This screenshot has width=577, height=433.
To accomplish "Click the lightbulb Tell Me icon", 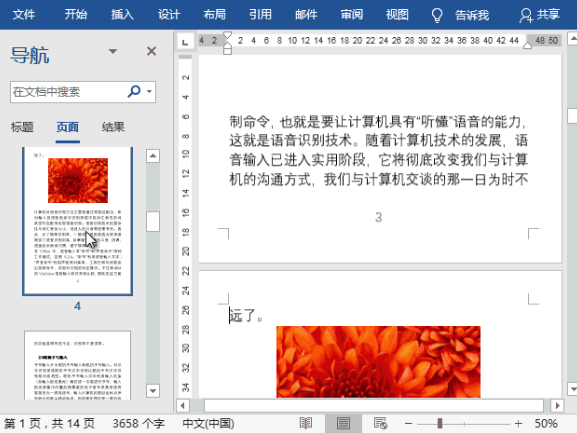I will point(437,15).
